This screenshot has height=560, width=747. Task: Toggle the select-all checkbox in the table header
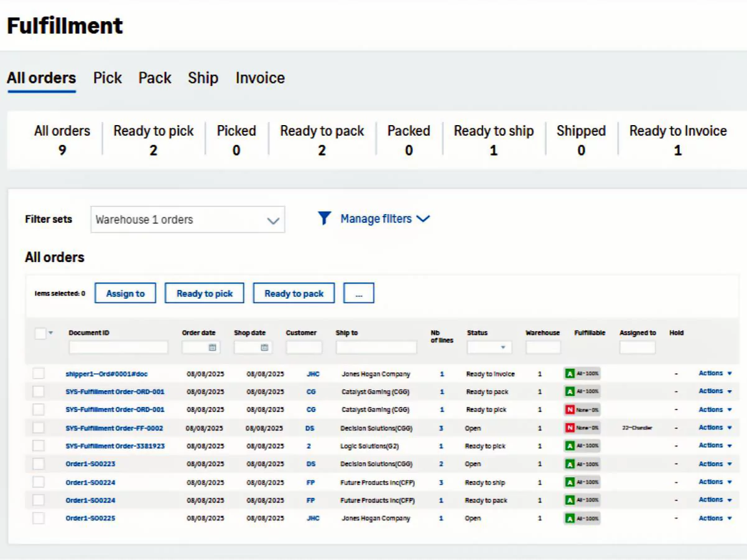(40, 334)
